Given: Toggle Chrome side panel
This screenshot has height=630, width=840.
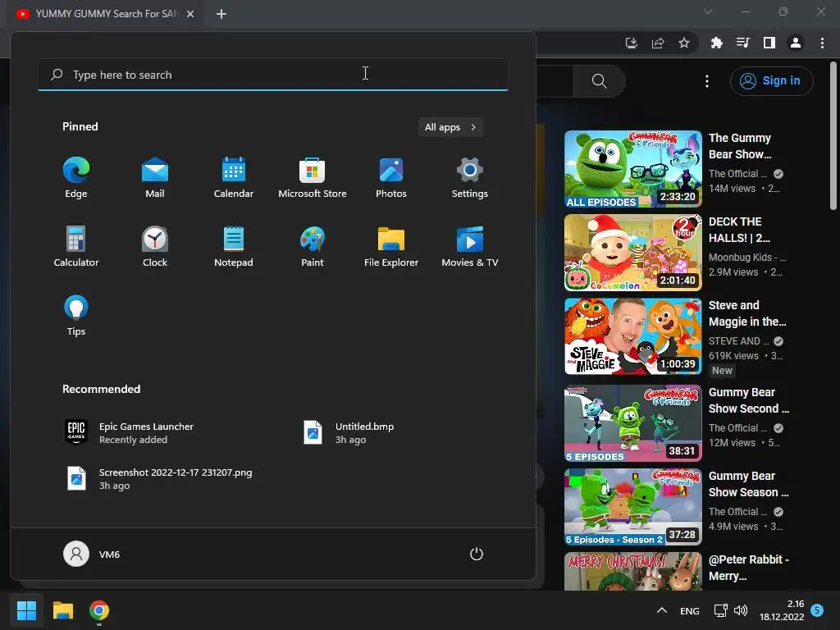Looking at the screenshot, I should [x=769, y=43].
